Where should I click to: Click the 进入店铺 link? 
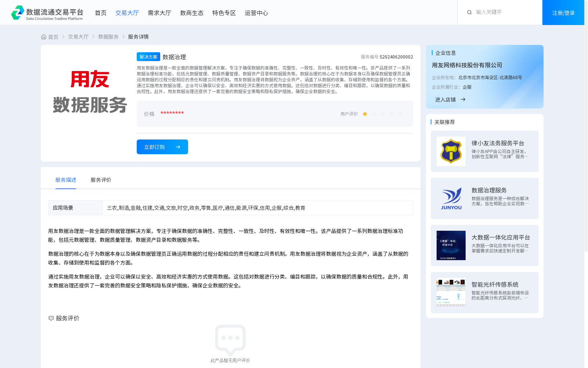(445, 99)
